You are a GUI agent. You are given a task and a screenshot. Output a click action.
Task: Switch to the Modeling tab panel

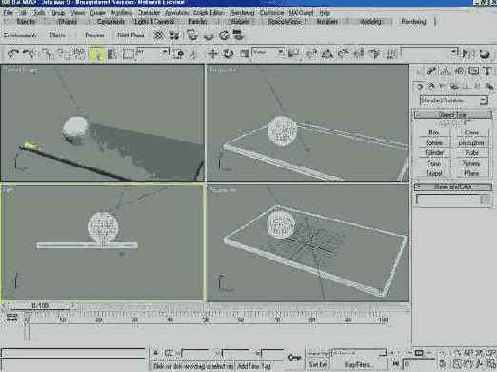click(x=371, y=22)
